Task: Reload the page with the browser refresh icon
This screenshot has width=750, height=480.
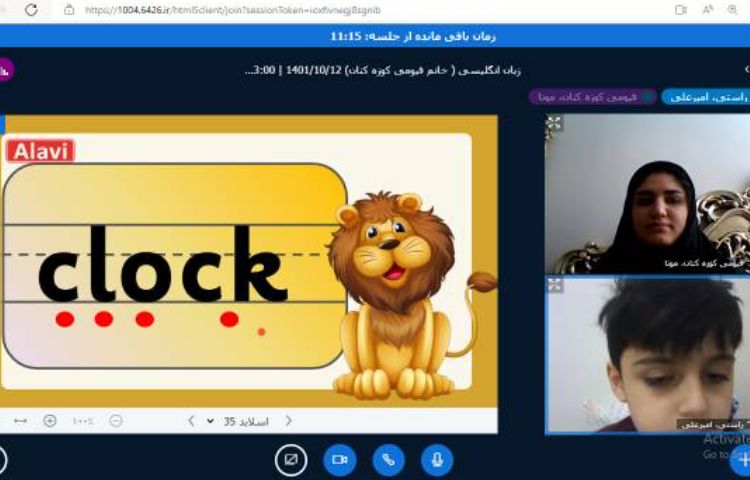Action: [31, 10]
